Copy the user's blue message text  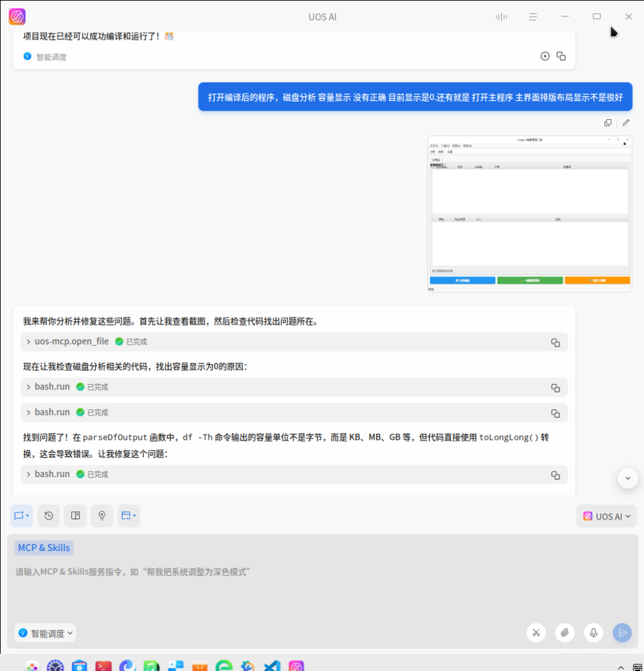[x=608, y=123]
